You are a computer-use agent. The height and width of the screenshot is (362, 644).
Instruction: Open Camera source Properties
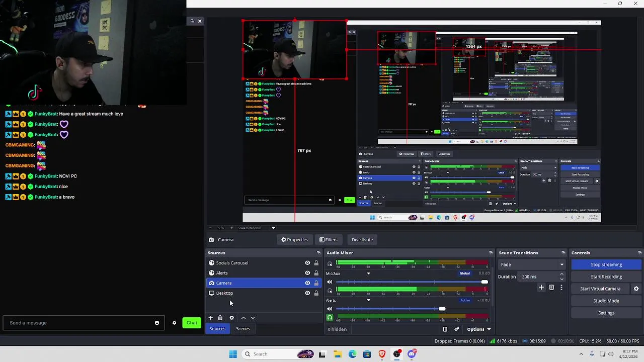295,240
